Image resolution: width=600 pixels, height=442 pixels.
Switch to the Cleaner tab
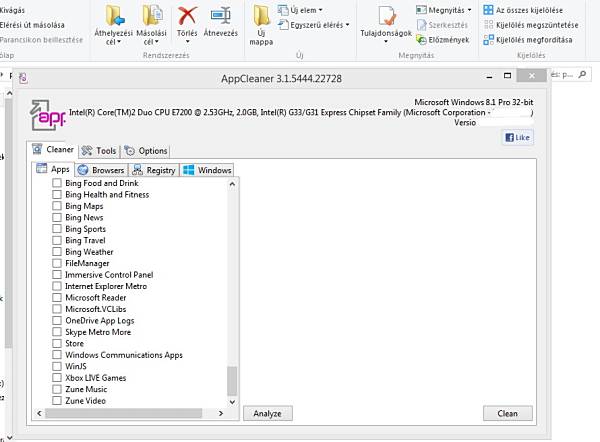click(x=53, y=150)
